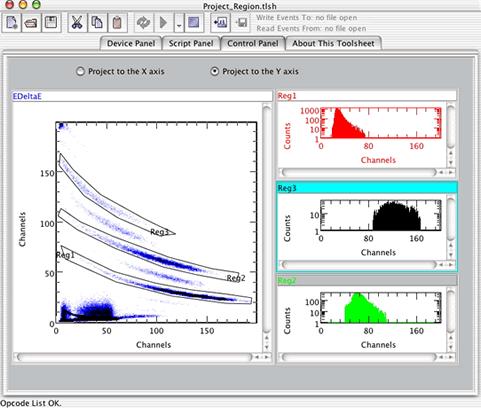Screen dimensions: 481x408
Task: Click the Copy icon in toolbar
Action: pyautogui.click(x=97, y=23)
